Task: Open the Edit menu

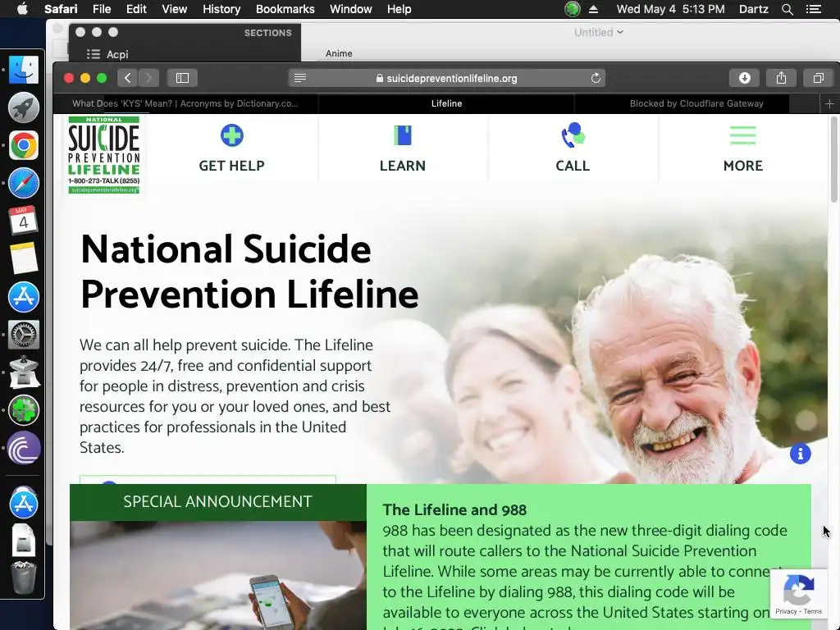Action: click(x=136, y=9)
